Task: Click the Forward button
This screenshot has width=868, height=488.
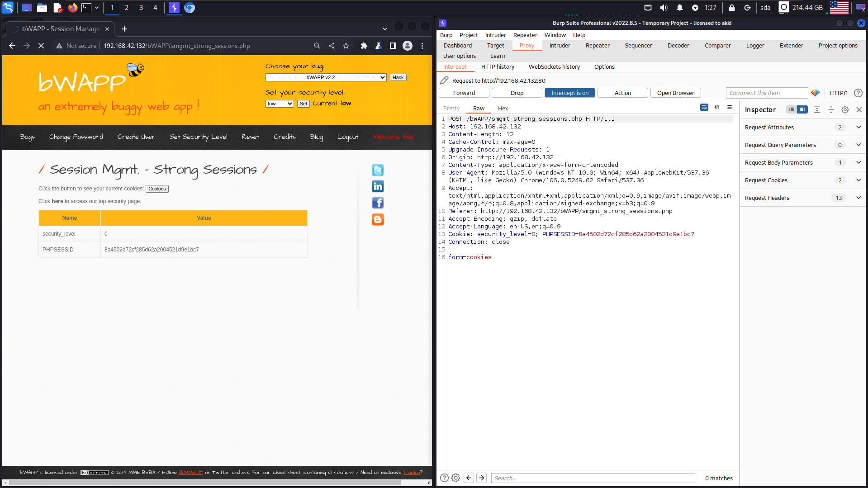Action: pos(464,93)
